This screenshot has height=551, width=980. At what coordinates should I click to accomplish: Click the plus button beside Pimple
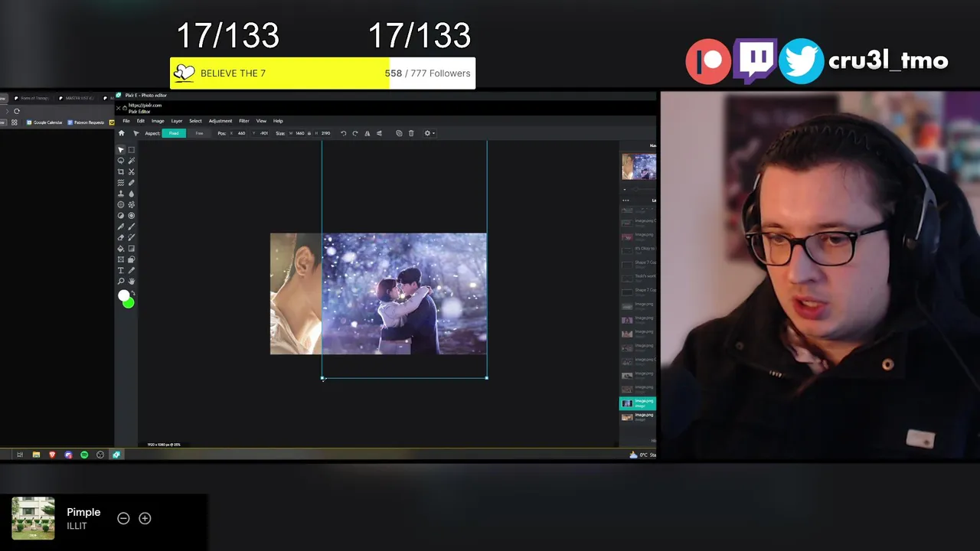click(x=145, y=518)
